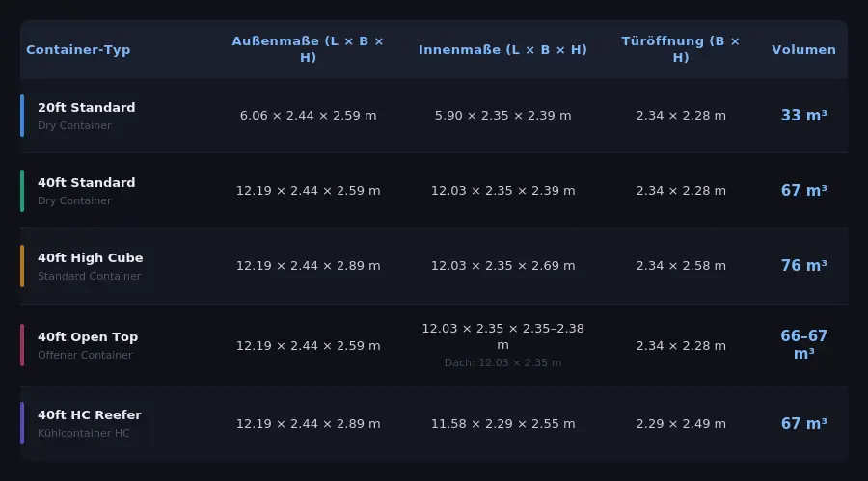This screenshot has height=481, width=868.
Task: Click the 33 m³ volume value
Action: click(x=803, y=116)
